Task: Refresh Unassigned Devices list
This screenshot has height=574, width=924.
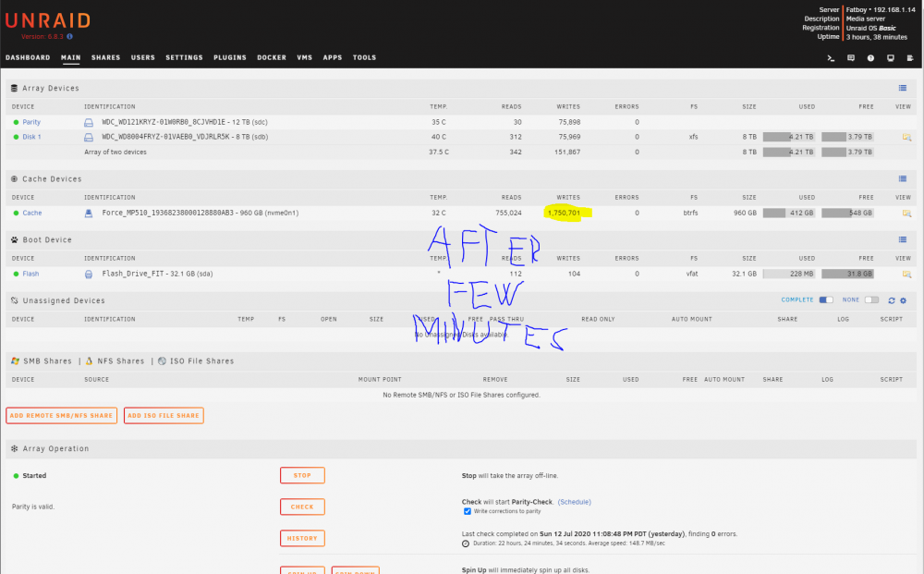Action: pyautogui.click(x=892, y=300)
